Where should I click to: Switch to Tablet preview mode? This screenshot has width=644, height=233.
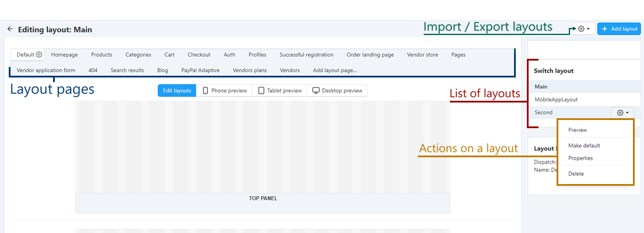point(280,91)
